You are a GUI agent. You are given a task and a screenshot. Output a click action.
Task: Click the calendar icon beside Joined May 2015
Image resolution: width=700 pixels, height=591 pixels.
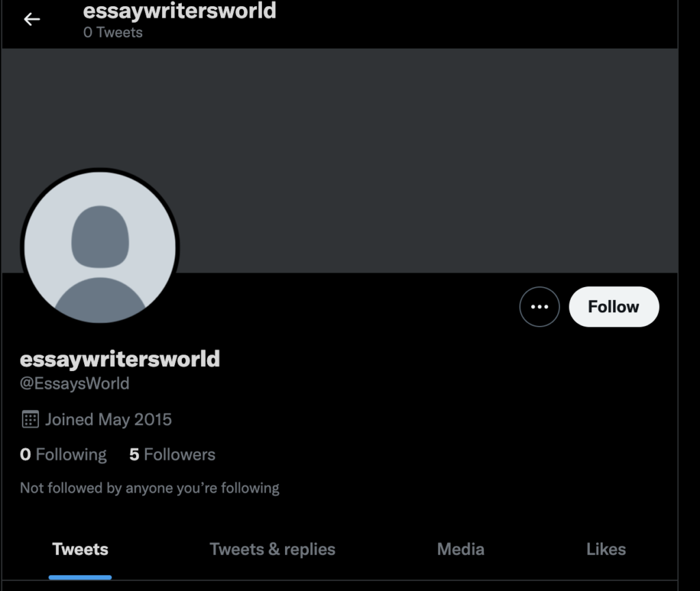pyautogui.click(x=30, y=420)
